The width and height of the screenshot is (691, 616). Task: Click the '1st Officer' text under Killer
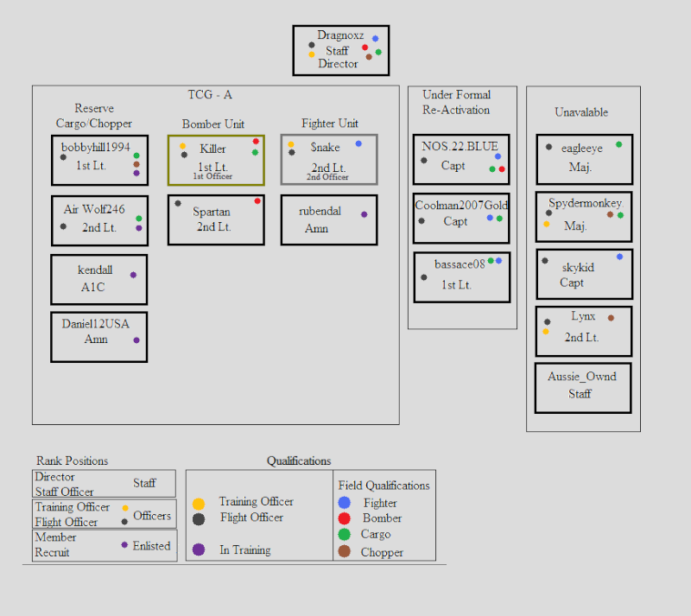212,176
